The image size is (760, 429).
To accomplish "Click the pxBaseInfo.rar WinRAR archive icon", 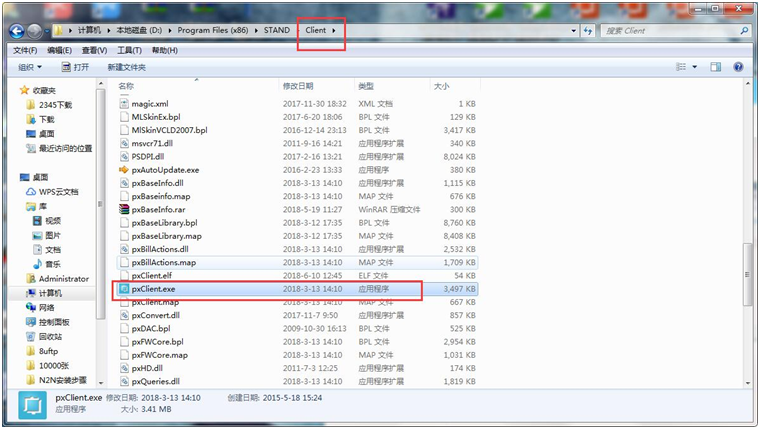I will tap(124, 210).
